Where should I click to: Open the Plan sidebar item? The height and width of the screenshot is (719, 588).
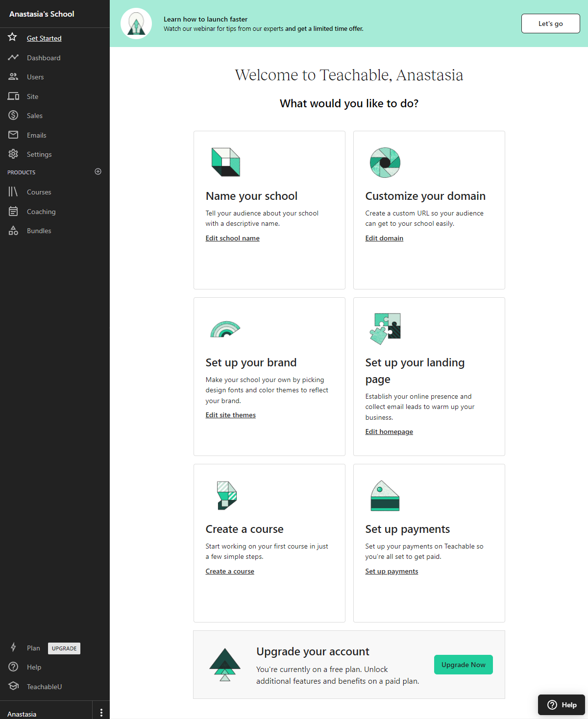(x=33, y=648)
